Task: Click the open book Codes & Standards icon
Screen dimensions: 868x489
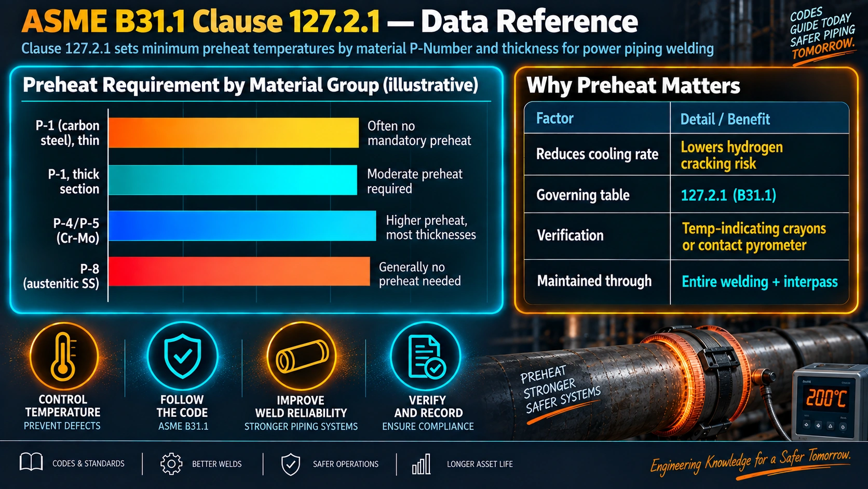Action: [31, 462]
